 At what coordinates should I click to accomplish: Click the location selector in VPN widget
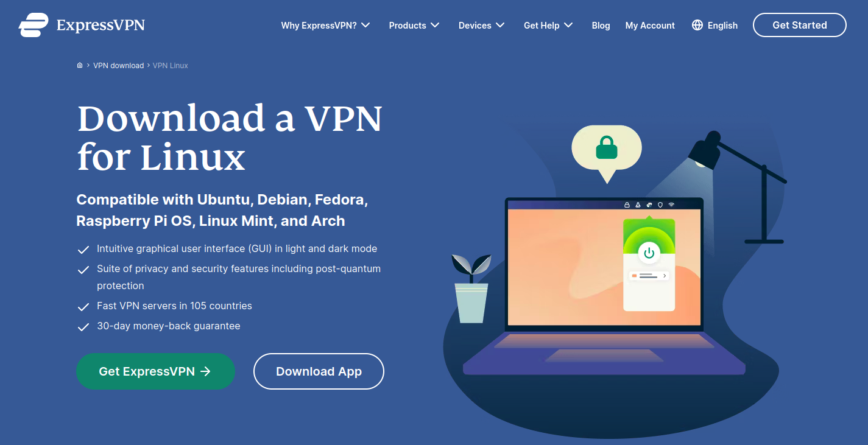(649, 276)
